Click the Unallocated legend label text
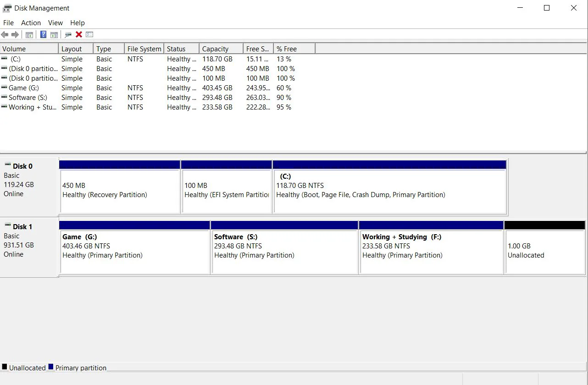The height and width of the screenshot is (385, 588). pos(28,368)
